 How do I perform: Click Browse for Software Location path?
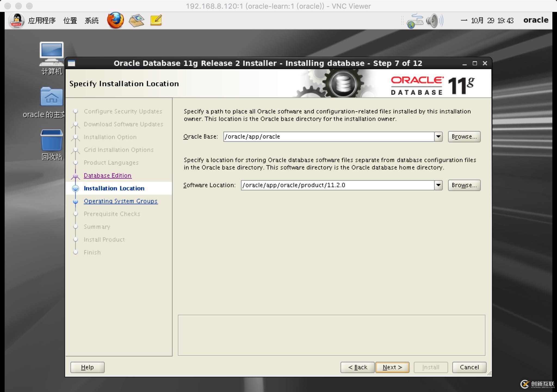pyautogui.click(x=464, y=185)
